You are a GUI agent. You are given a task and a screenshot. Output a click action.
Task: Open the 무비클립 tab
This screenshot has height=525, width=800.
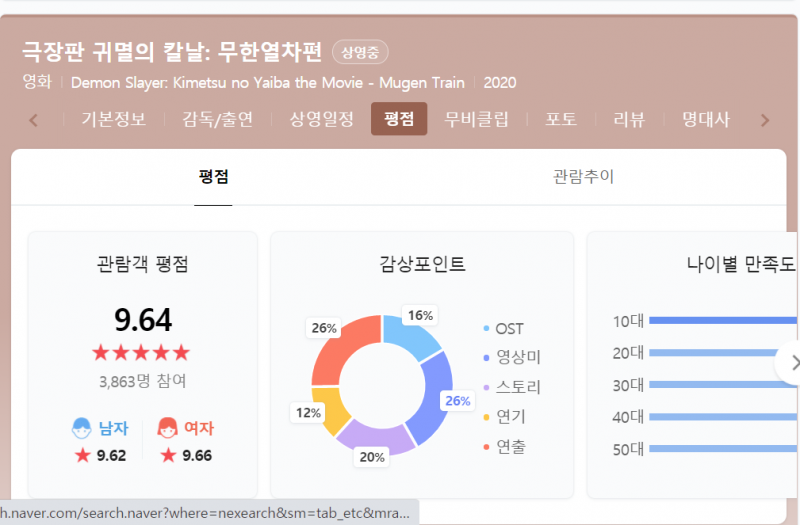click(x=477, y=119)
